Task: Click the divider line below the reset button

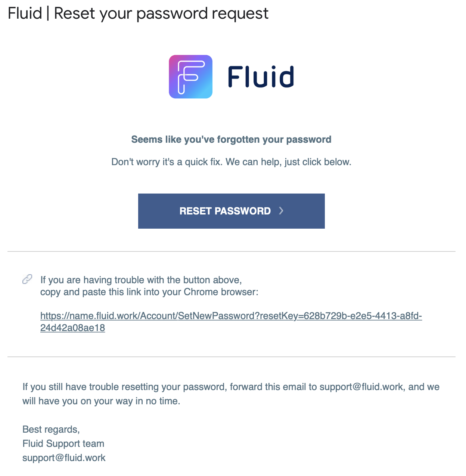Action: (x=231, y=251)
